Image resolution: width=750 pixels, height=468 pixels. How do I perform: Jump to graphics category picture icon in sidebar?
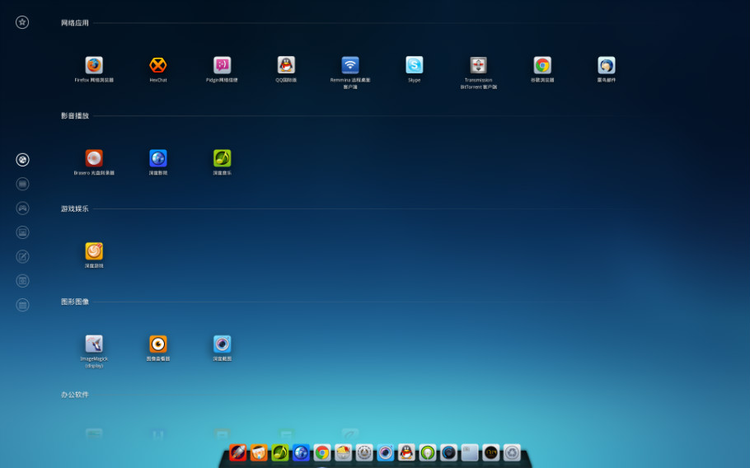pyautogui.click(x=22, y=232)
